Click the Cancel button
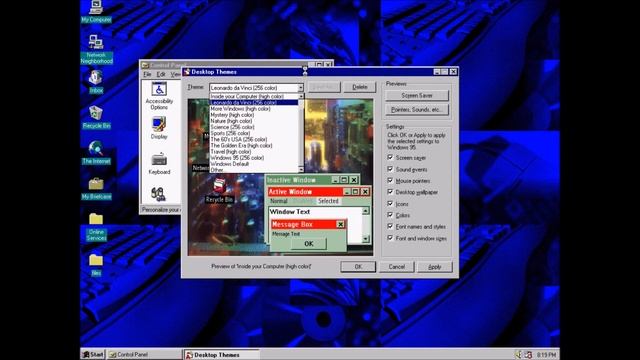This screenshot has height=360, width=640. point(397,267)
